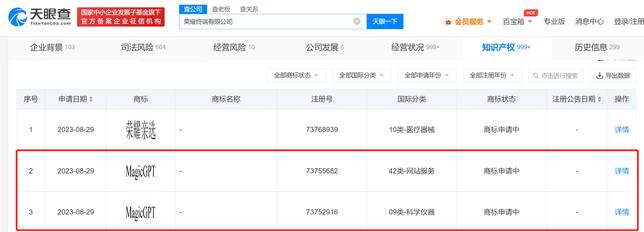Open the 历史信息 tab
Image resolution: width=644 pixels, height=232 pixels.
pyautogui.click(x=597, y=47)
